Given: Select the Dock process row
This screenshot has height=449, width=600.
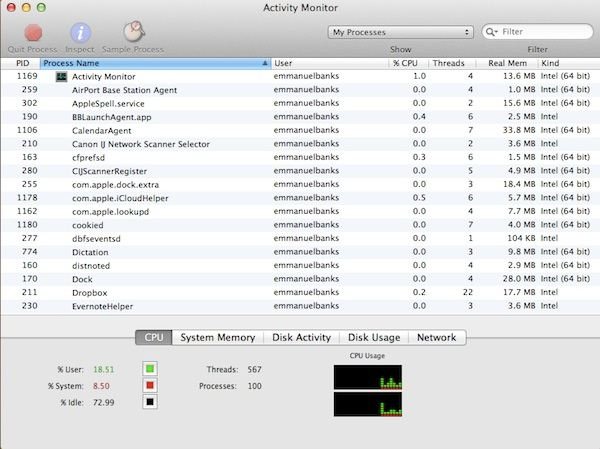Looking at the screenshot, I should pyautogui.click(x=300, y=279).
